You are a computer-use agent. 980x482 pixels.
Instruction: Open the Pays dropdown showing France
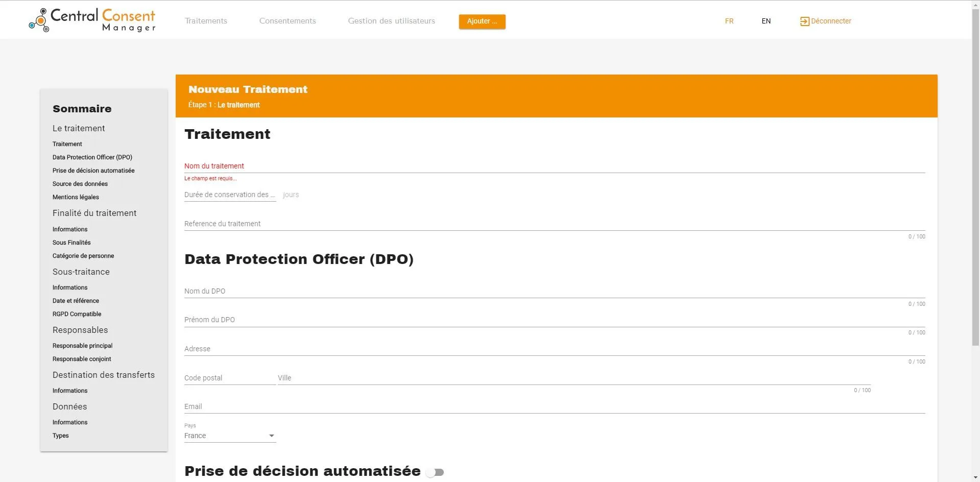(230, 436)
